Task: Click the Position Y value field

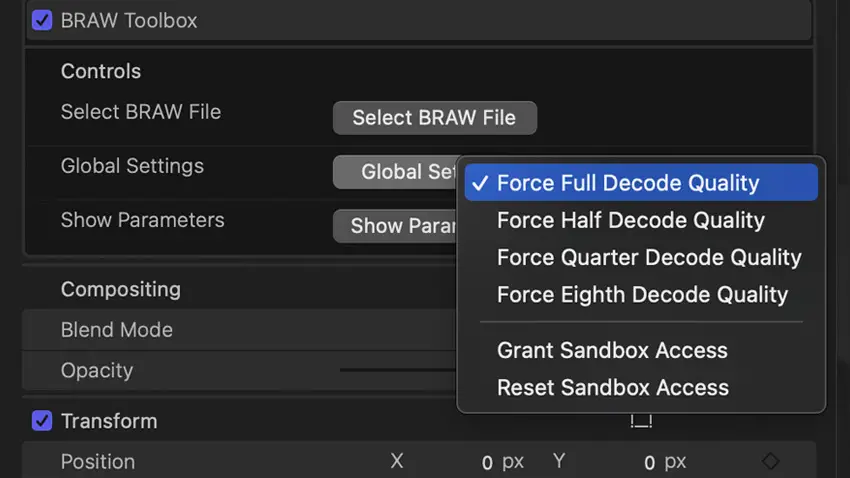Action: pos(649,462)
